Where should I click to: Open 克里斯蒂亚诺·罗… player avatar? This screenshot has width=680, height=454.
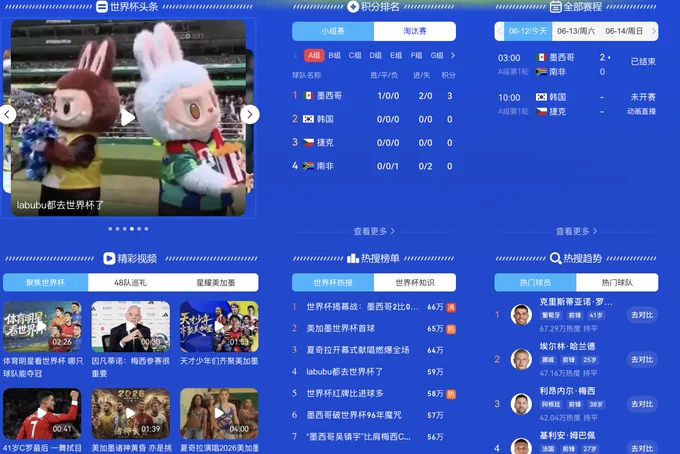pos(521,315)
